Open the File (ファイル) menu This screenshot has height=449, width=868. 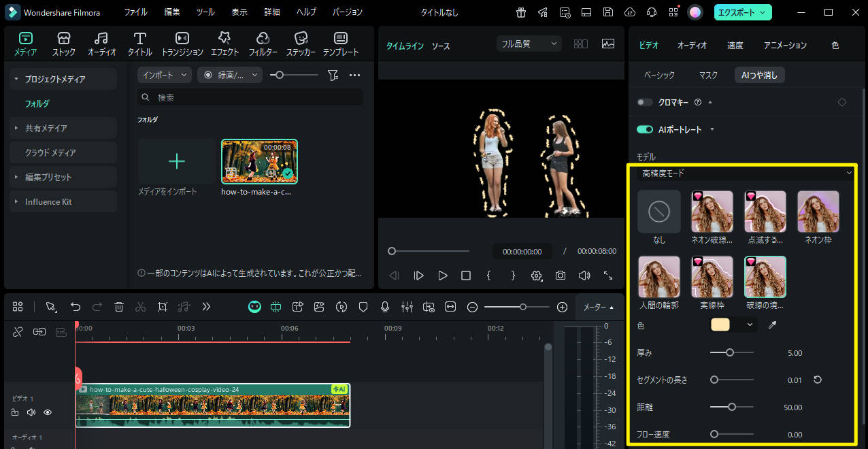135,12
